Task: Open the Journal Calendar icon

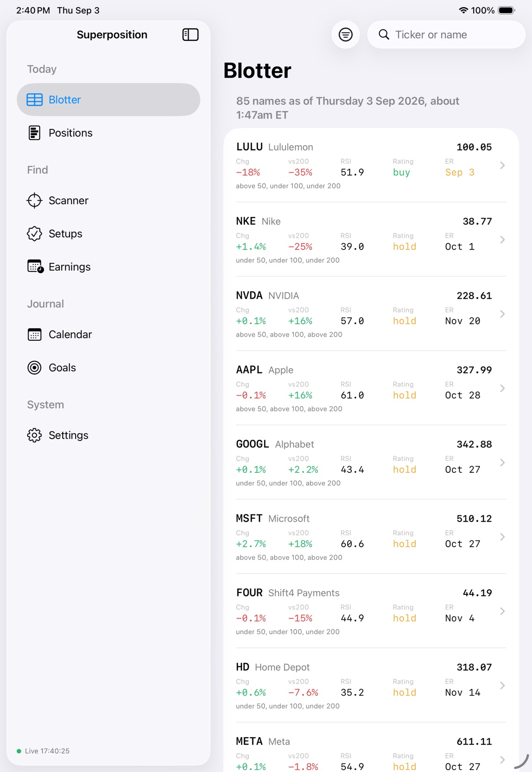Action: tap(34, 334)
